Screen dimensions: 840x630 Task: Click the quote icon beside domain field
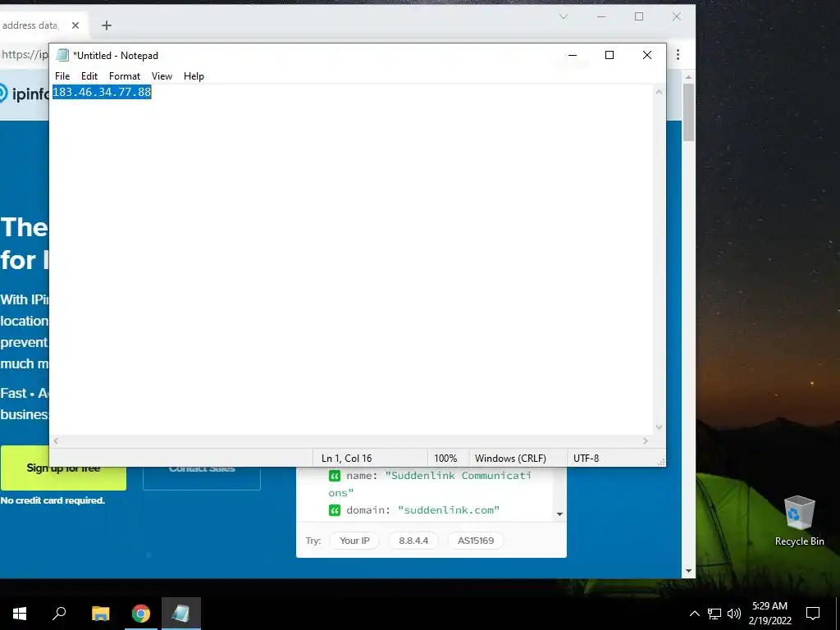click(335, 510)
